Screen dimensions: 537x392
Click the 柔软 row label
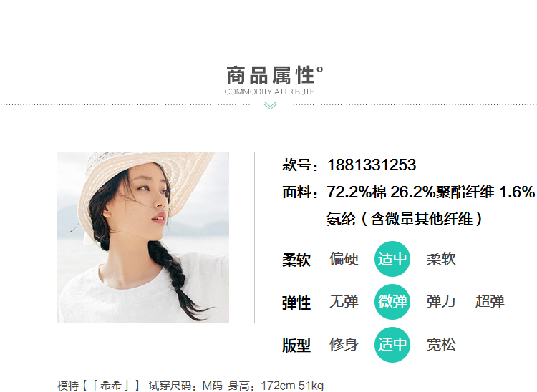tap(296, 260)
